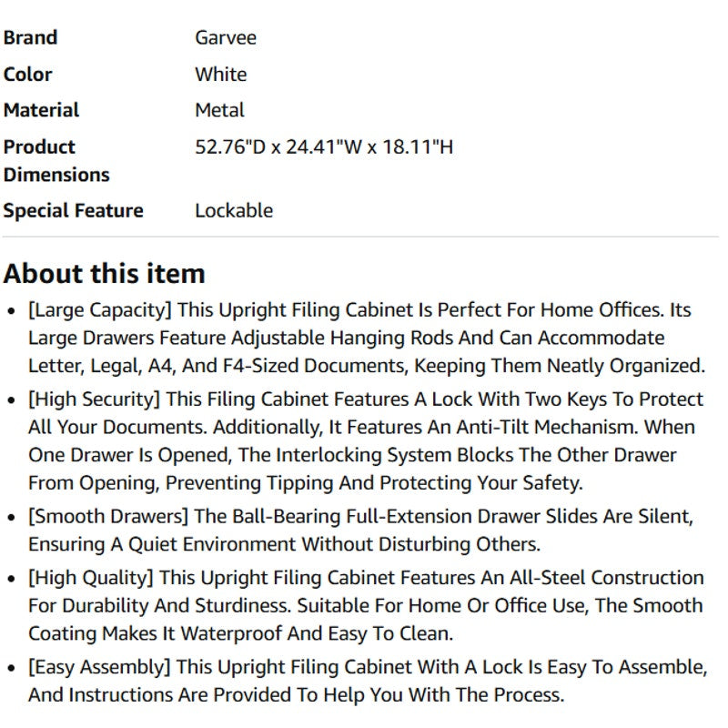Click the About this item heading
728x728 pixels.
[x=105, y=274]
